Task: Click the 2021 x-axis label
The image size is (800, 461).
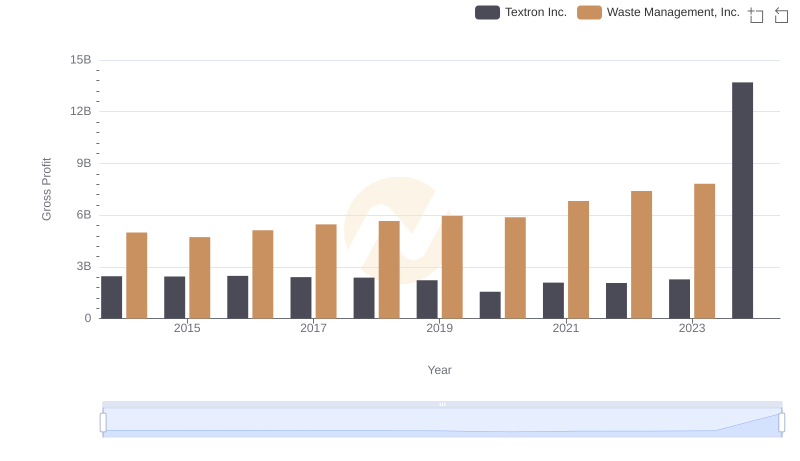Action: [566, 328]
